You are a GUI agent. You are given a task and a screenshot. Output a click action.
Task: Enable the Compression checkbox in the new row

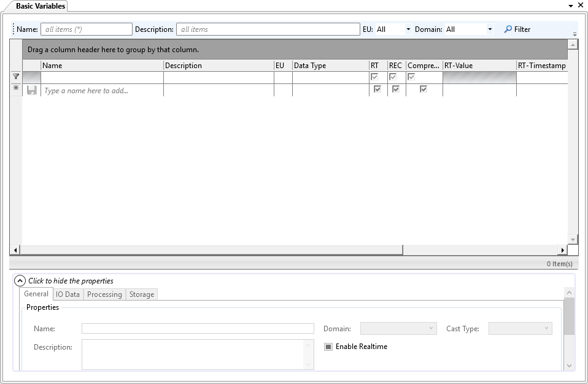(x=423, y=89)
